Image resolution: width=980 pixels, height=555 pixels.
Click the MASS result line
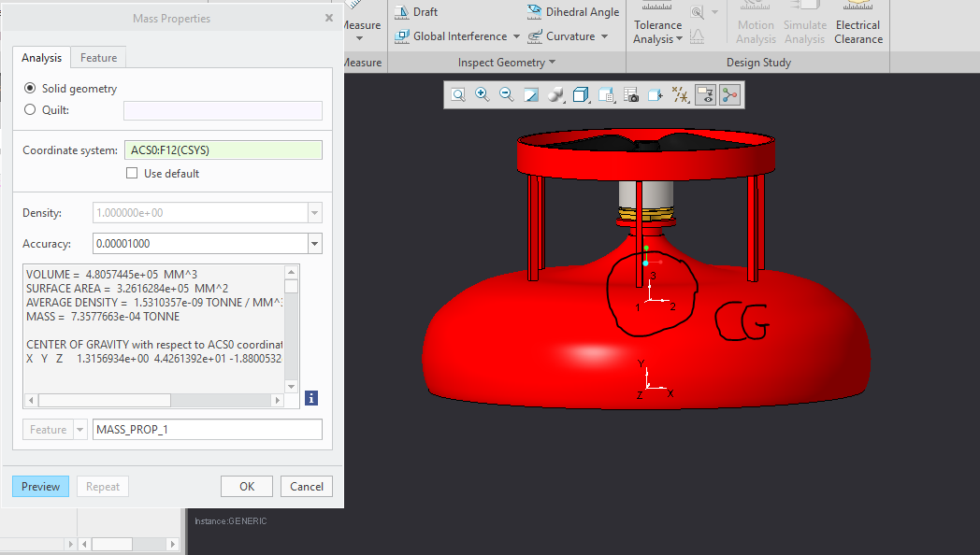point(103,317)
